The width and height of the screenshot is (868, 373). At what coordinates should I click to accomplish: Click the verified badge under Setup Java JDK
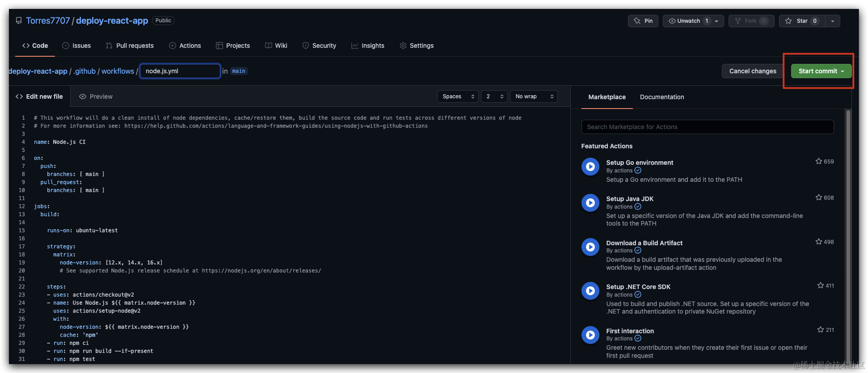pos(638,207)
